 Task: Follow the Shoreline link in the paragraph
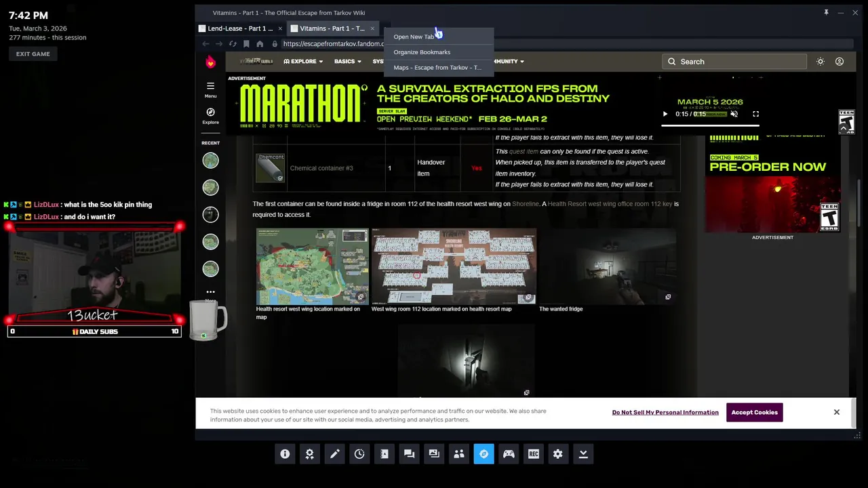pos(526,204)
